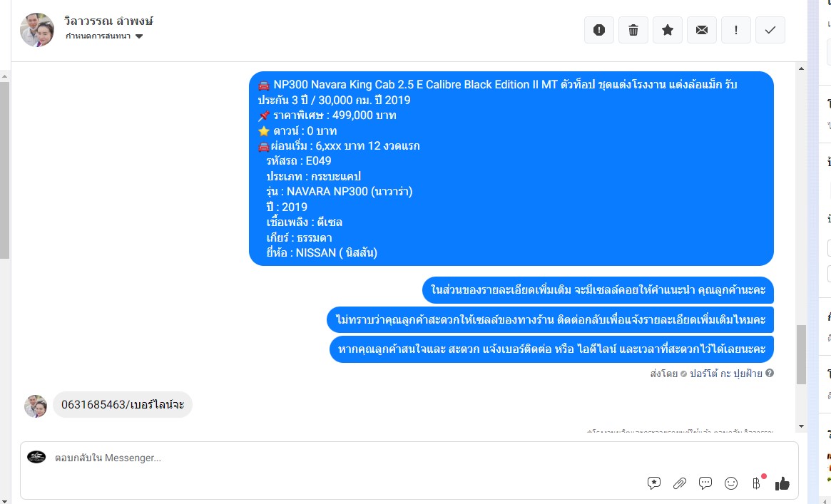Click the customer name วิลาวรรณ ลำพงษ์
Screen dimensions: 831x504
pos(108,21)
